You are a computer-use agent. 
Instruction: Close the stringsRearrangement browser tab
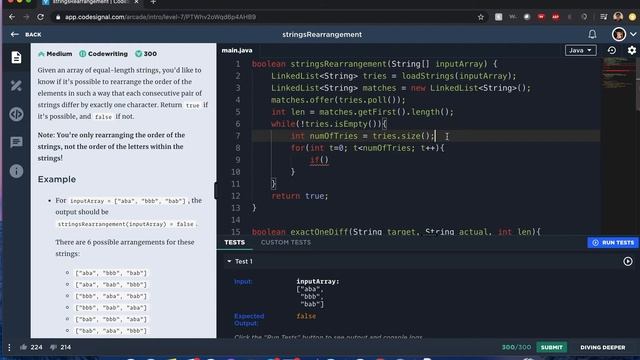136,2
